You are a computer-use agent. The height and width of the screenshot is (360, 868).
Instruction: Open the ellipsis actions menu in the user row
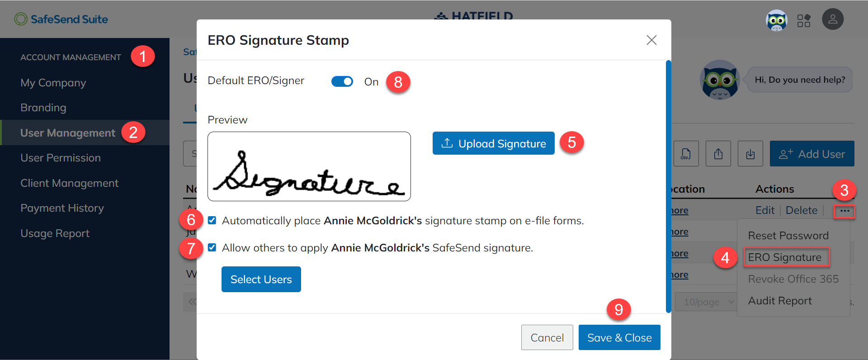[844, 211]
